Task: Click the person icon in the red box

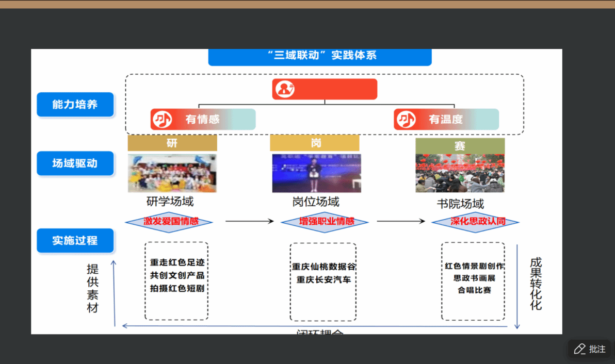Action: point(283,89)
